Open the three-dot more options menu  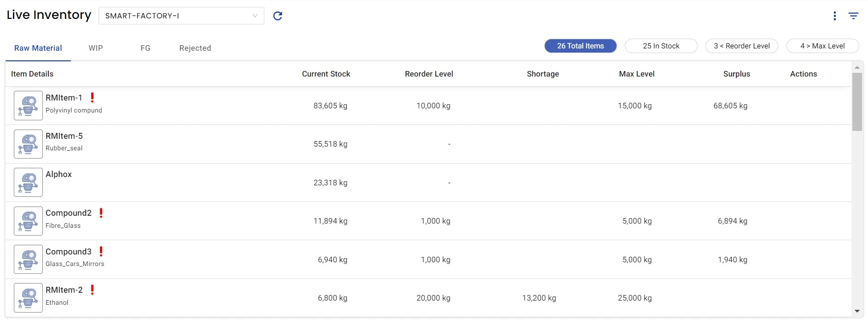[834, 16]
